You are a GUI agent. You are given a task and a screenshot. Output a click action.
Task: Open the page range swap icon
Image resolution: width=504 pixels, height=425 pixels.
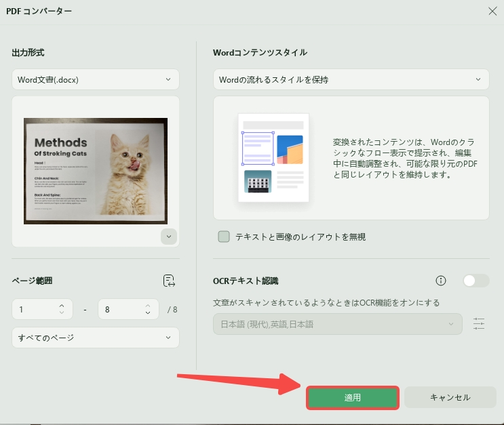click(x=169, y=281)
